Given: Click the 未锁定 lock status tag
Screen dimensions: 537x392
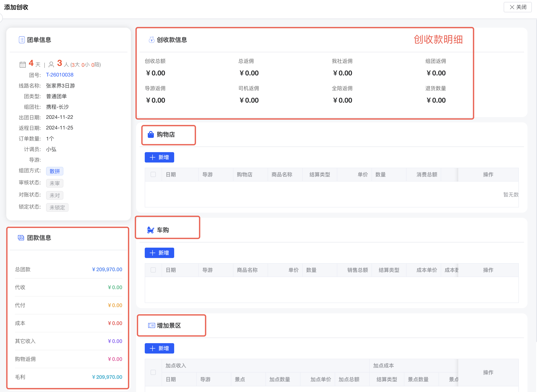Looking at the screenshot, I should pyautogui.click(x=57, y=207).
